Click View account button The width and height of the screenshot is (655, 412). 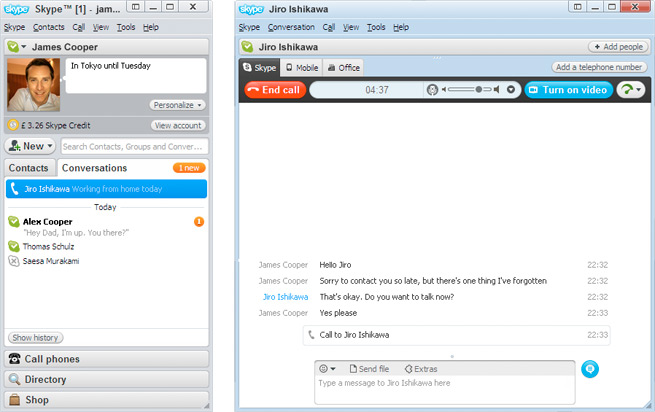point(178,125)
